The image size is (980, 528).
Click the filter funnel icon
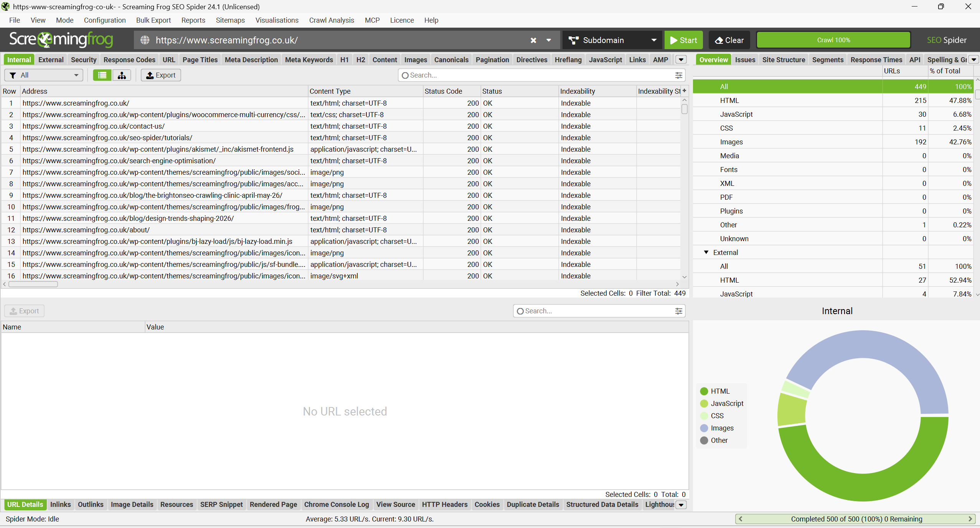click(13, 75)
